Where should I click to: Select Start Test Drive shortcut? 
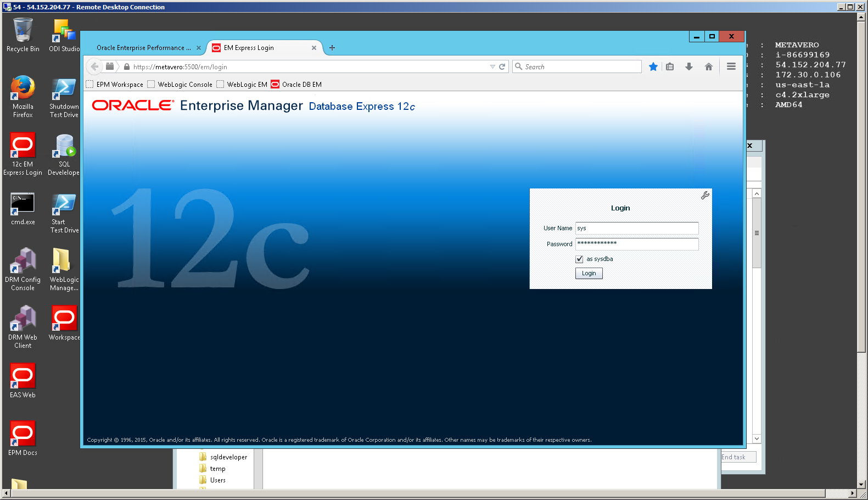(x=64, y=213)
